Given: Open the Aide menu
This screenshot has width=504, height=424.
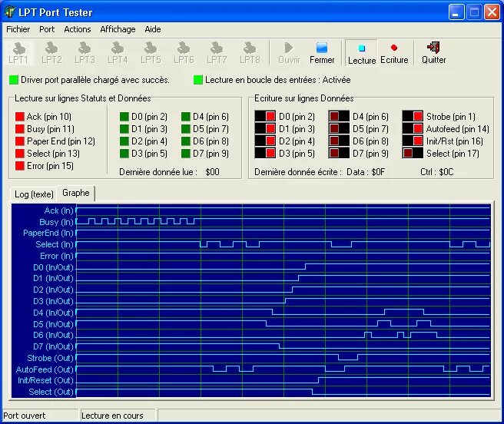Looking at the screenshot, I should (x=153, y=29).
